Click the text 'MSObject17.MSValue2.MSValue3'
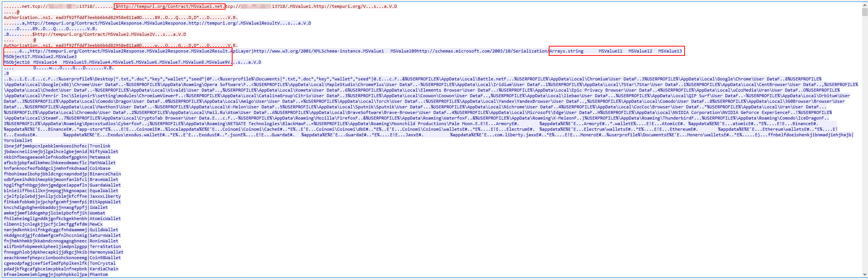Viewport: 868px width, 280px height. point(40,57)
